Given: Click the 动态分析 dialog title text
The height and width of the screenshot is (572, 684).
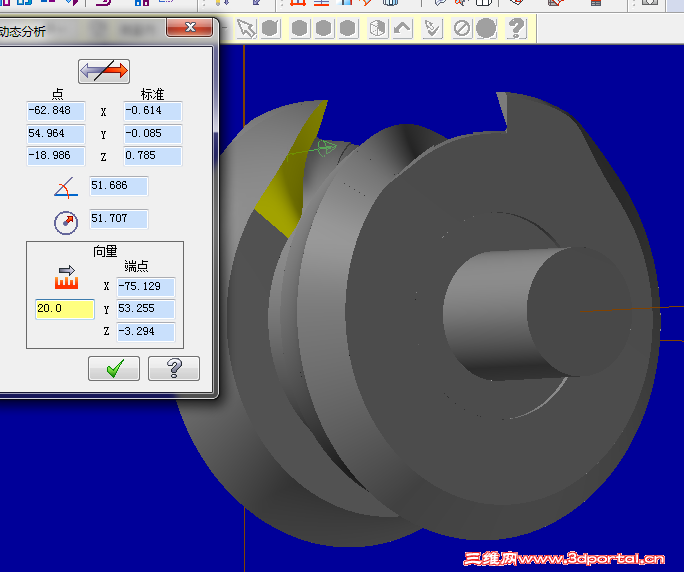Looking at the screenshot, I should 23,31.
